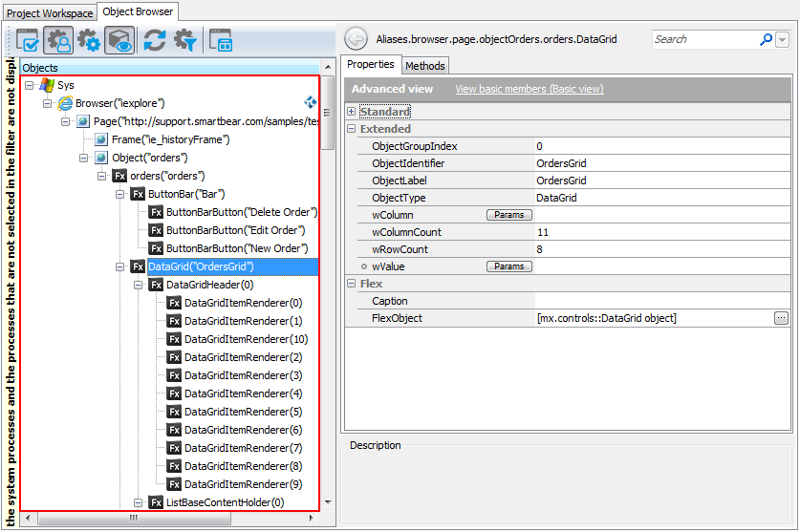Expand the Standard properties group
800x532 pixels.
(352, 112)
